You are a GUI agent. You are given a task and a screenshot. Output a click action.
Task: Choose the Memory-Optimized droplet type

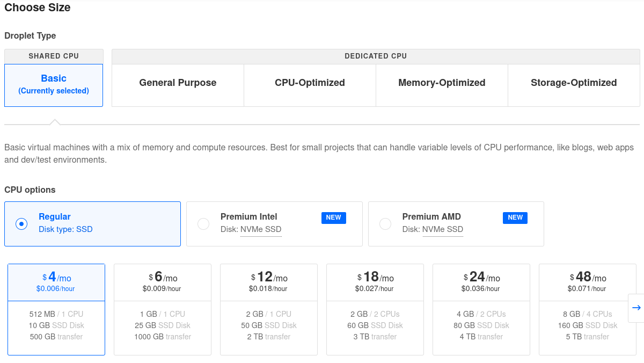[x=442, y=83]
